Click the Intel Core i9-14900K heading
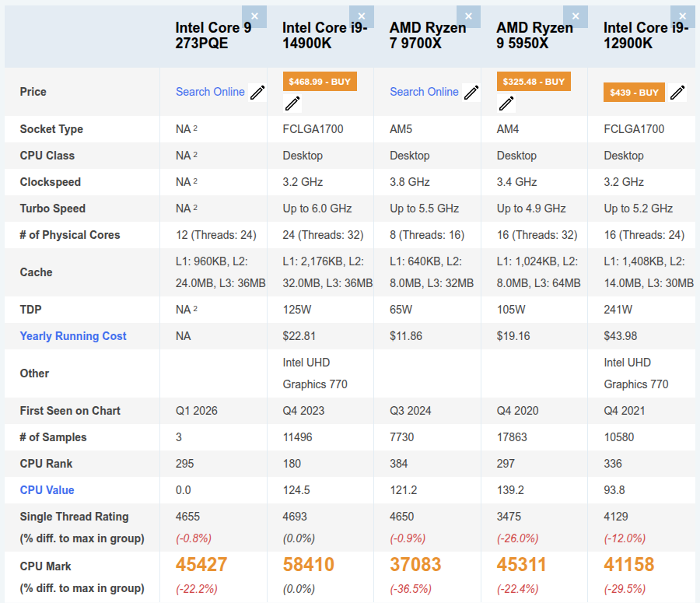The width and height of the screenshot is (700, 603). [324, 35]
